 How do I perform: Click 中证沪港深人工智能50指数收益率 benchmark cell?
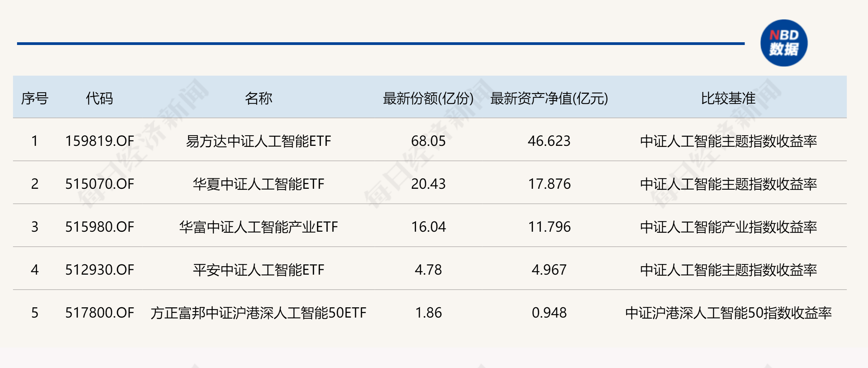(x=728, y=312)
